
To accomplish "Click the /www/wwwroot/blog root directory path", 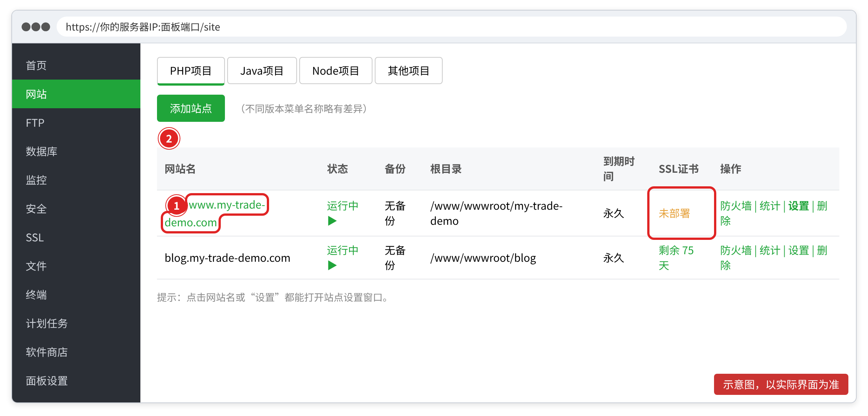I will point(483,258).
